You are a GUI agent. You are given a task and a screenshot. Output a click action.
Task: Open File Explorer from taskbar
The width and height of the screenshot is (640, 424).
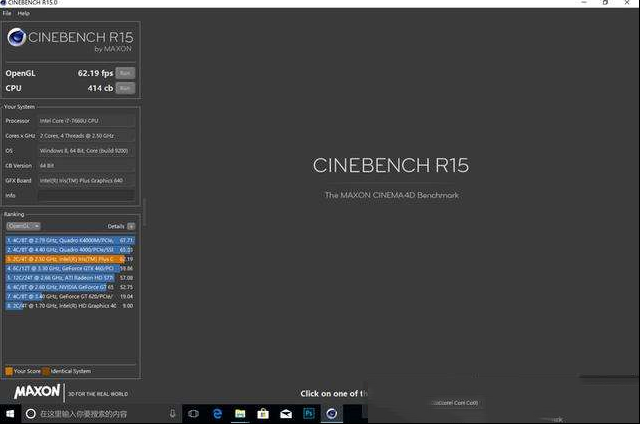coord(240,414)
